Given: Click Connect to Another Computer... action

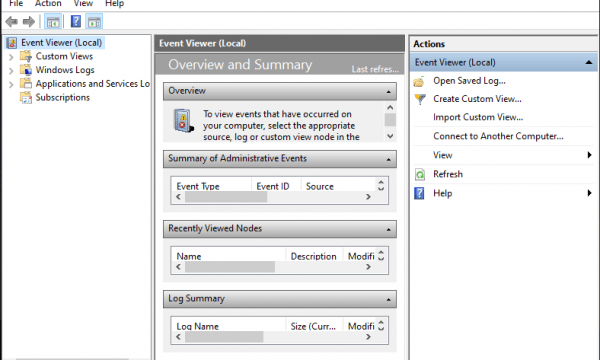Looking at the screenshot, I should tap(498, 136).
